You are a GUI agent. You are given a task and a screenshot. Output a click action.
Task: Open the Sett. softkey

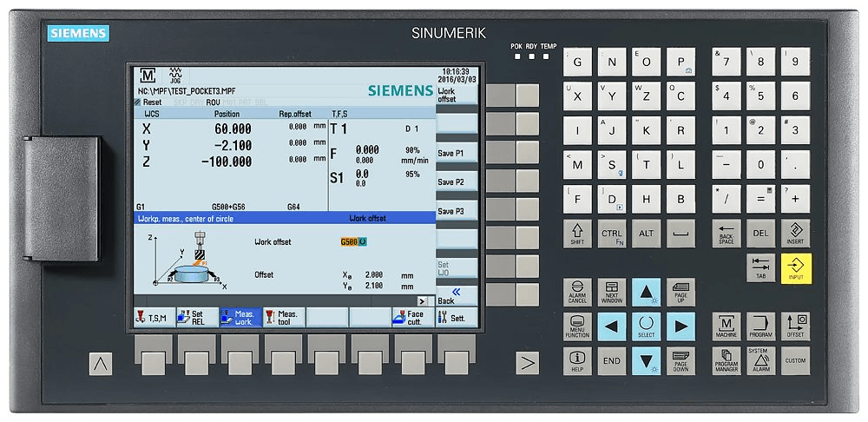coord(457,317)
